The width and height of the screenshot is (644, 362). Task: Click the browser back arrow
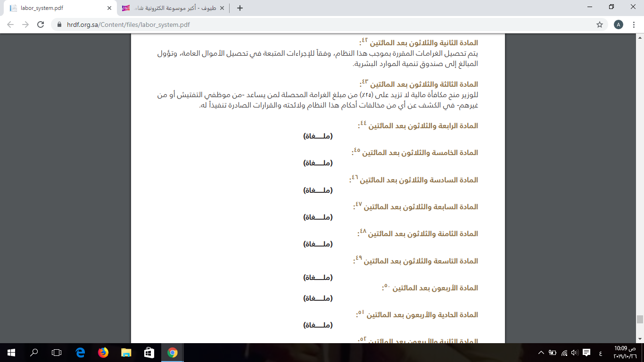click(x=10, y=25)
